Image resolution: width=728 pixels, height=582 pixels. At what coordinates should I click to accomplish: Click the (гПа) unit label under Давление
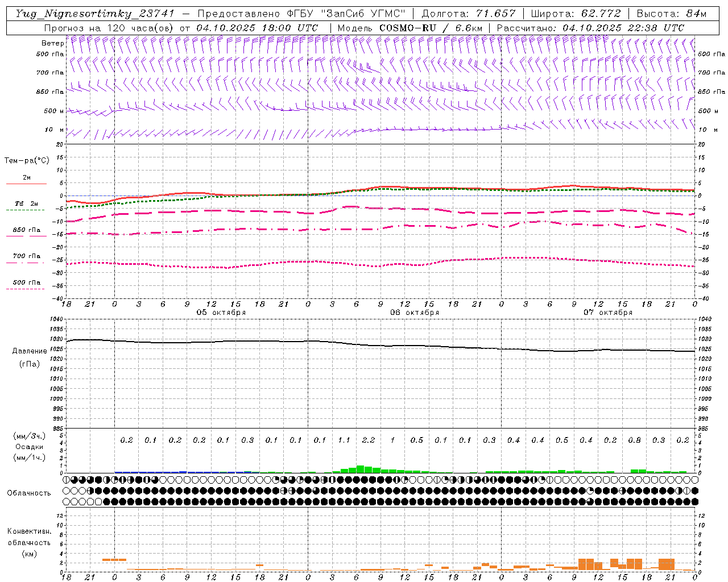29,364
